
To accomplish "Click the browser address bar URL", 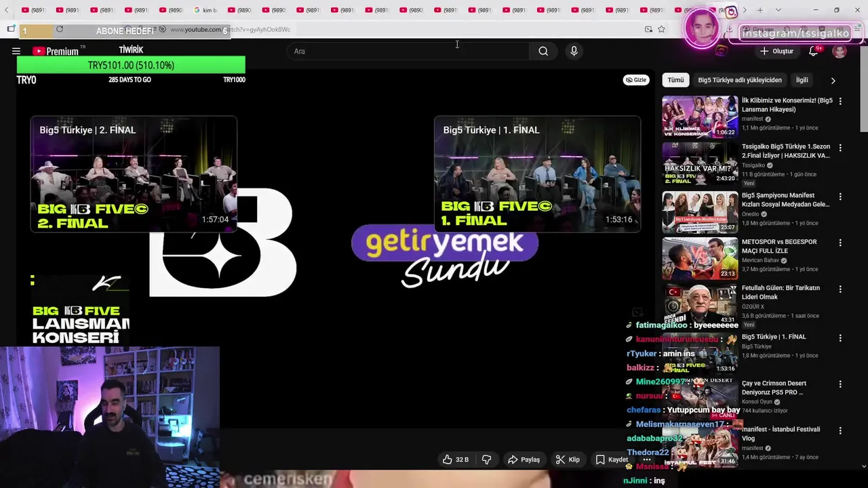I will point(230,29).
